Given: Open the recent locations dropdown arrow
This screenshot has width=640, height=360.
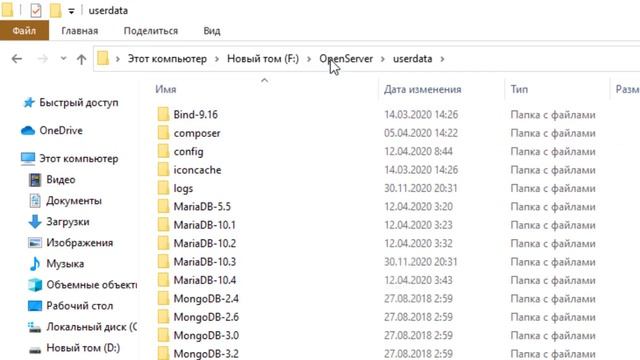Looking at the screenshot, I should 63,59.
